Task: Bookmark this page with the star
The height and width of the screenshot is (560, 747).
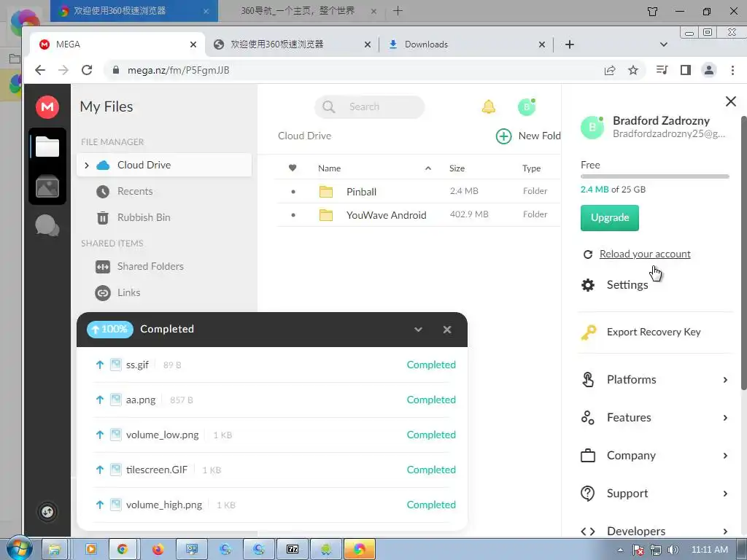Action: click(632, 71)
